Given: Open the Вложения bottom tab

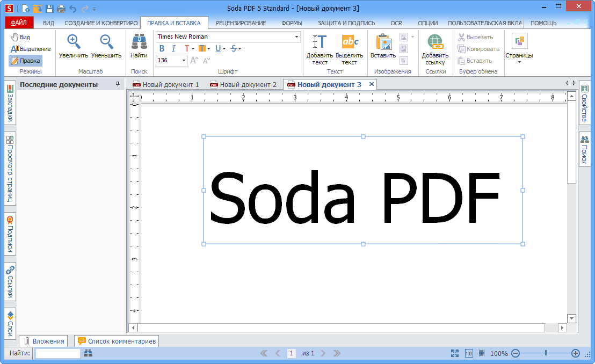Looking at the screenshot, I should pyautogui.click(x=44, y=341).
